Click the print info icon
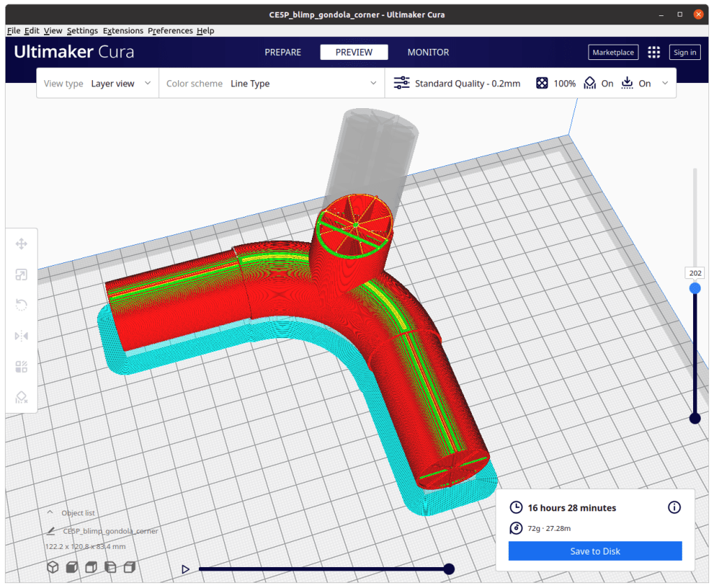The image size is (714, 588). tap(674, 507)
